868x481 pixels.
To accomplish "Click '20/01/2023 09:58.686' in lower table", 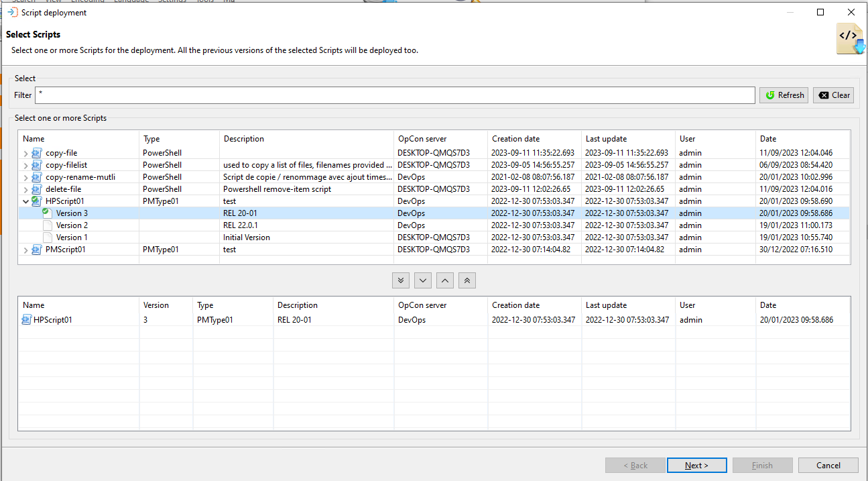I will (x=796, y=320).
